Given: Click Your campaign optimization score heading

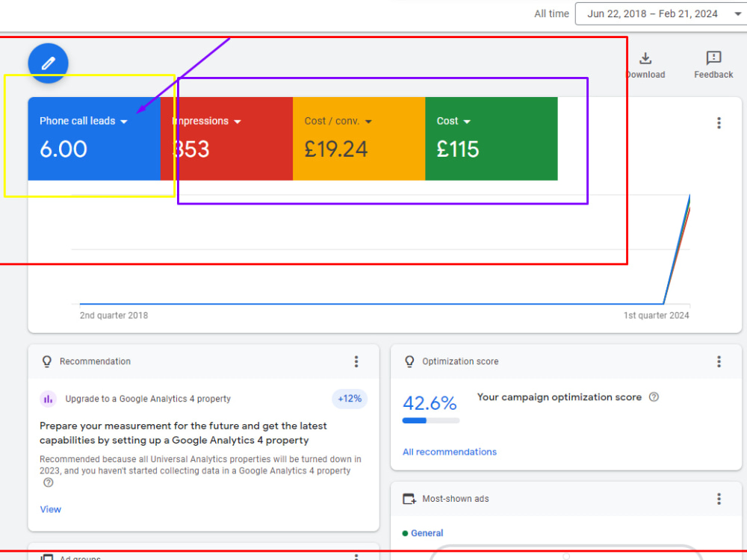Looking at the screenshot, I should pyautogui.click(x=560, y=397).
